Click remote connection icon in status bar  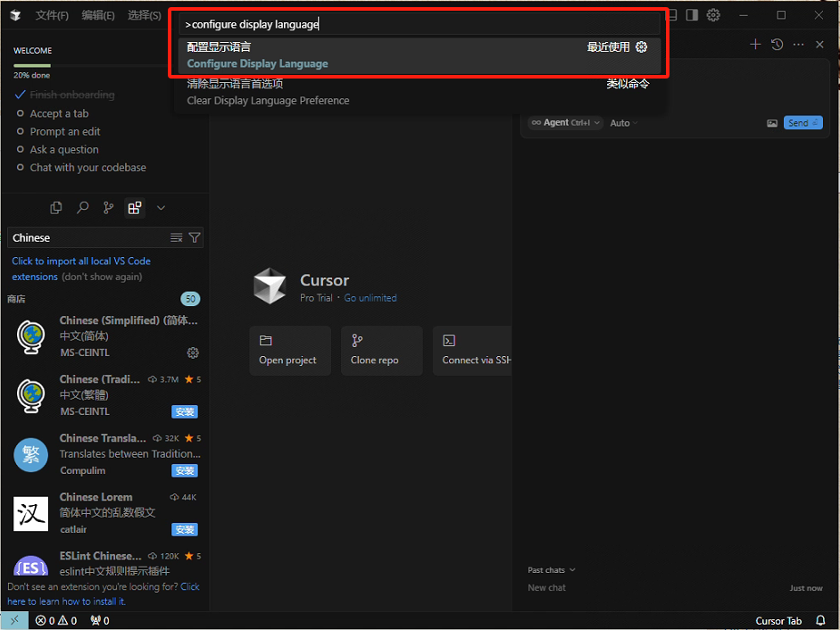(14, 620)
